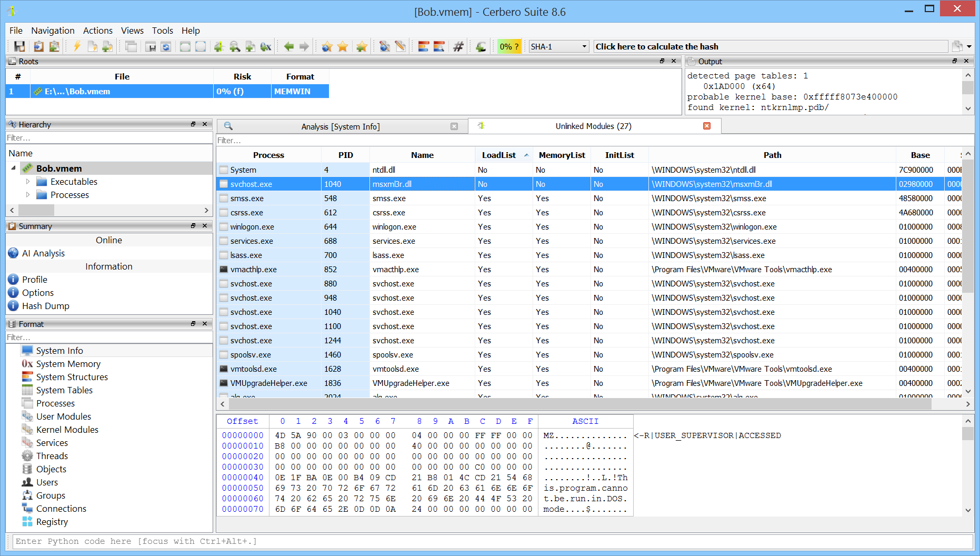Click the hash (#) symbol toolbar icon
Screen dimensions: 980x556
(458, 47)
